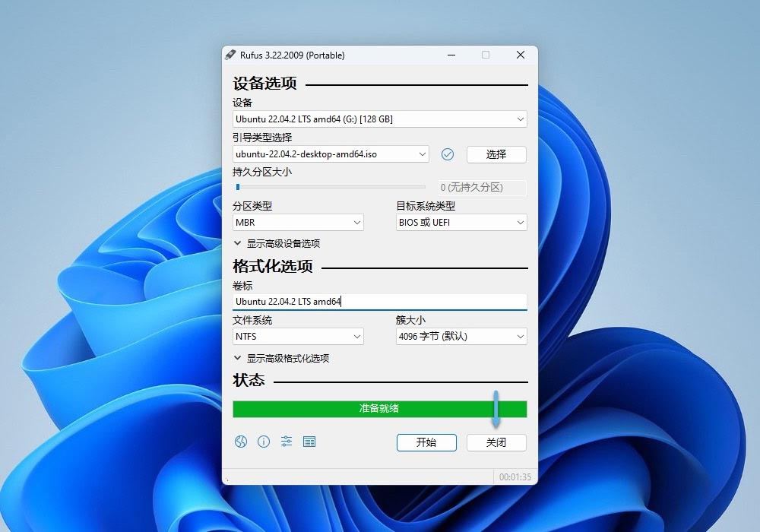Screen dimensions: 760x532
Task: Open the language selection globe icon
Action: click(241, 442)
